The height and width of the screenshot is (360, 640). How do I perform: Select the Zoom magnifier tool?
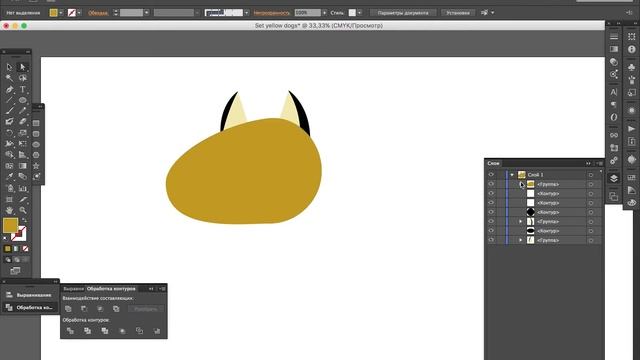click(x=22, y=210)
